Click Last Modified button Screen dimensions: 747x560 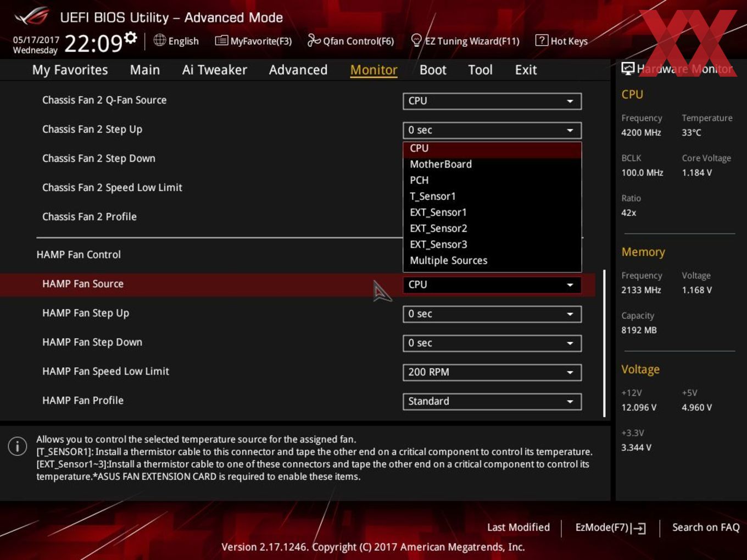click(518, 527)
